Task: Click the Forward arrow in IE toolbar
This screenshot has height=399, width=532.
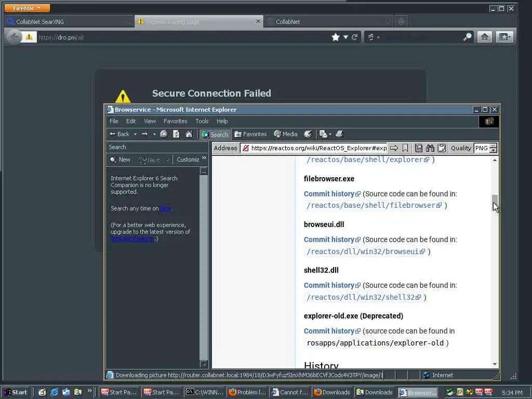Action: pos(144,134)
